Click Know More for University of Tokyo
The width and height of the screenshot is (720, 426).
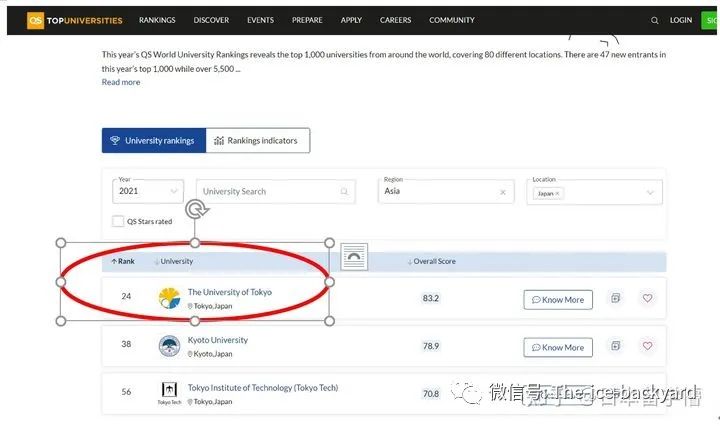(558, 300)
